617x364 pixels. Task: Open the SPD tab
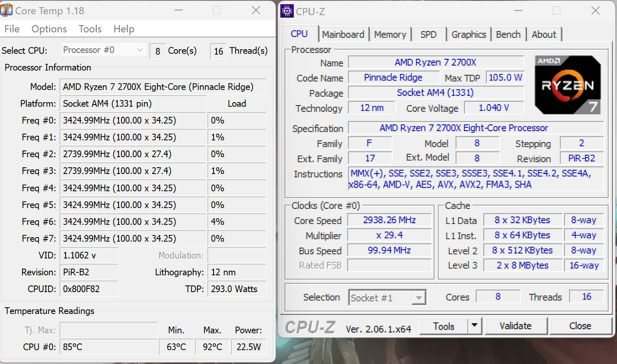click(428, 34)
